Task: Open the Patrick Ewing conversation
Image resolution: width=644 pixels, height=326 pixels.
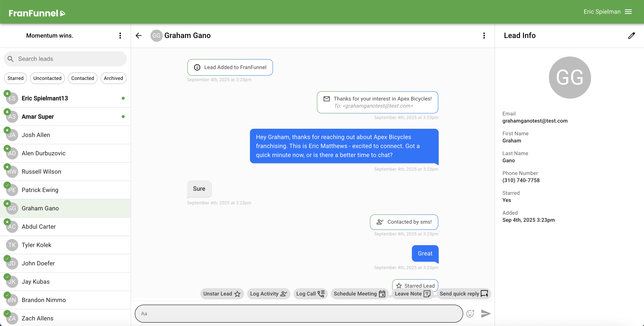Action: point(65,190)
